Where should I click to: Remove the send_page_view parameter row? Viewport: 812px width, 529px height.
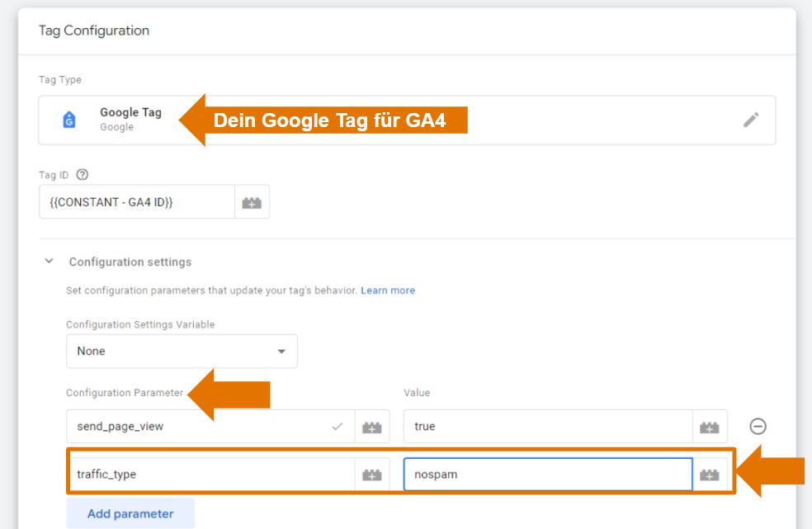[x=758, y=427]
